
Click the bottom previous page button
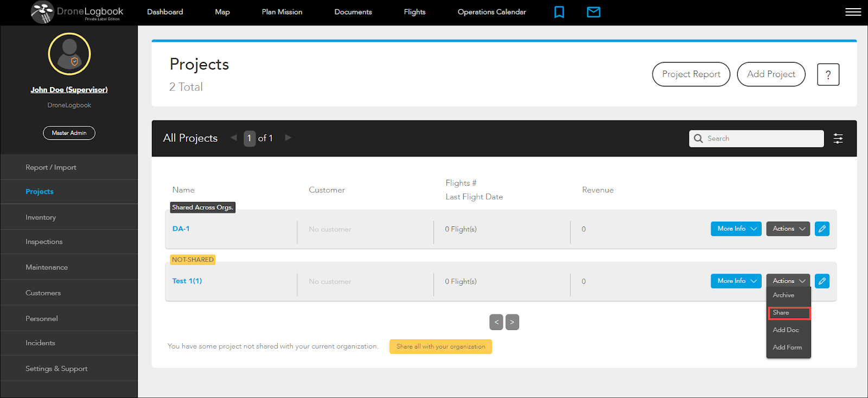click(496, 322)
